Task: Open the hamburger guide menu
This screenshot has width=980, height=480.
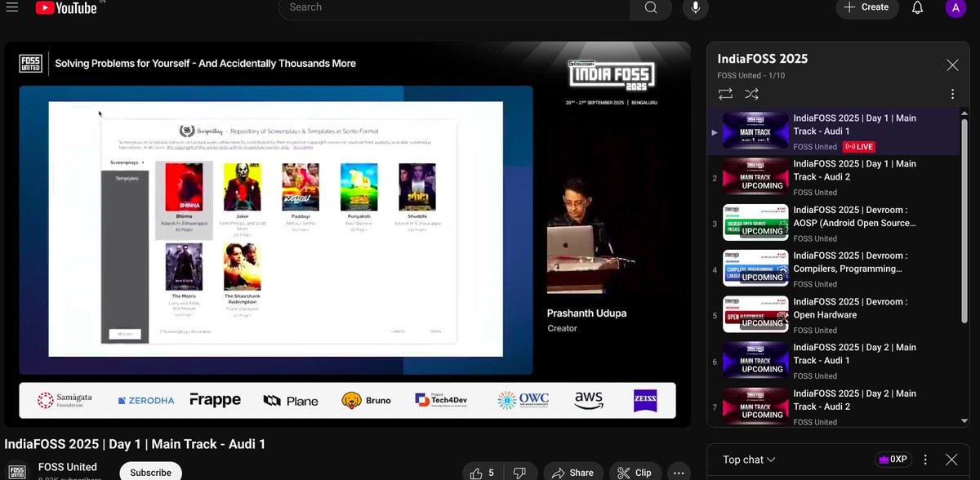Action: click(x=12, y=7)
